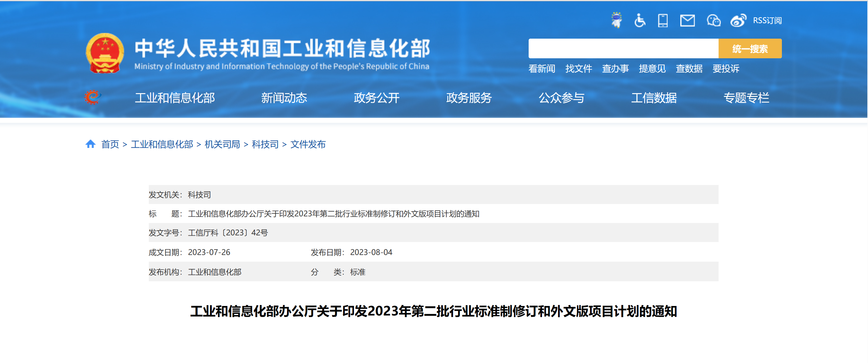Click the national emblem logo
868x363 pixels.
pos(105,53)
